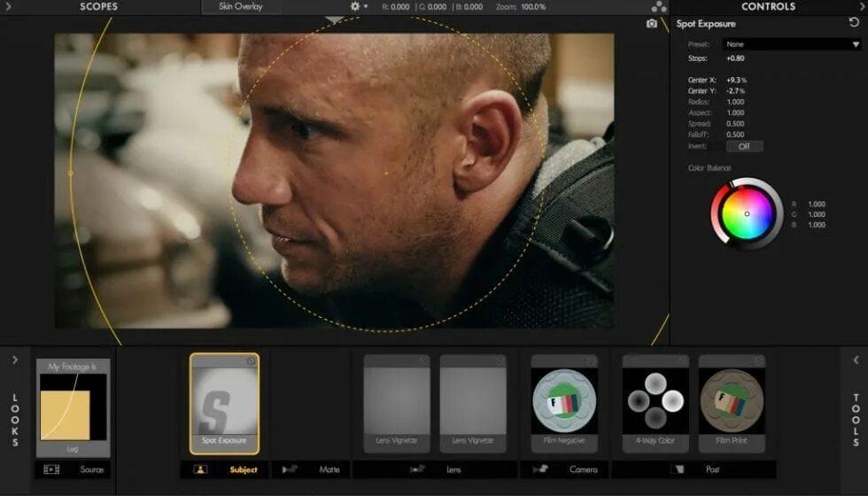Click the B channel value 1.000

point(817,225)
